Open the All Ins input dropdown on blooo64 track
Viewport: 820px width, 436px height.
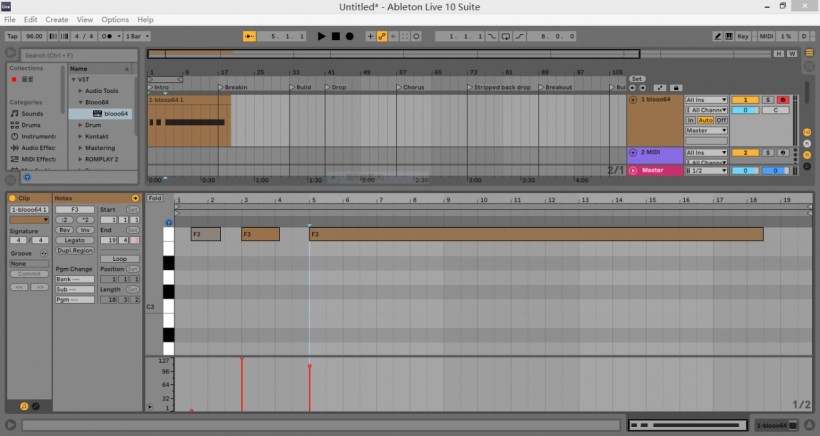706,100
